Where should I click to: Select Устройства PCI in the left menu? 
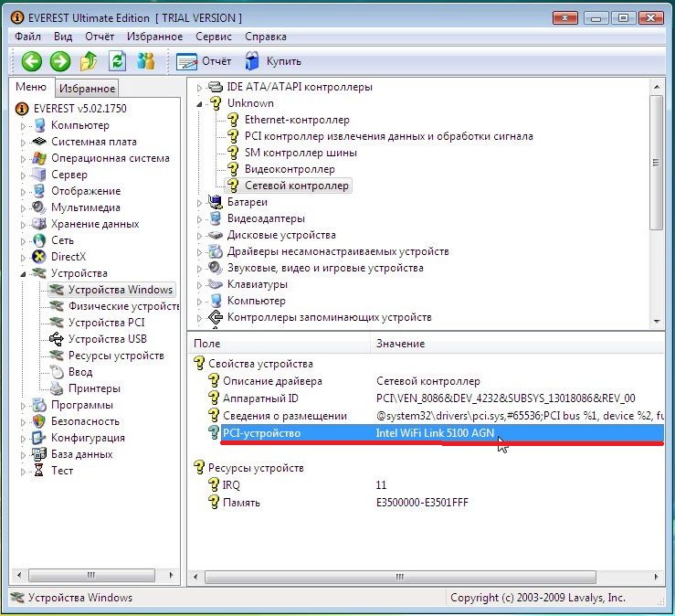point(106,323)
